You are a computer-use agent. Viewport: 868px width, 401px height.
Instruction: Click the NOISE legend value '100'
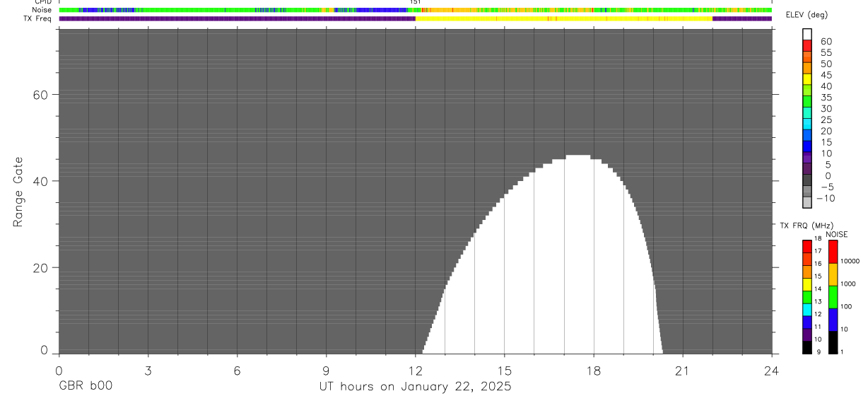coord(845,306)
